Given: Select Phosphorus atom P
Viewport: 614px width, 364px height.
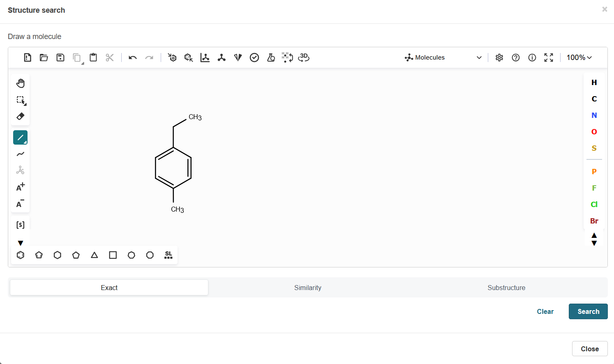Looking at the screenshot, I should [594, 172].
